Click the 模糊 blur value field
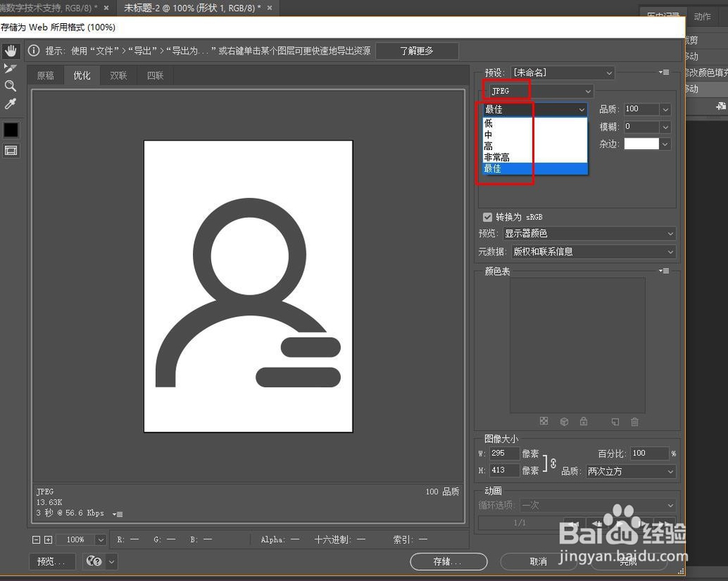This screenshot has width=728, height=581. pos(641,127)
